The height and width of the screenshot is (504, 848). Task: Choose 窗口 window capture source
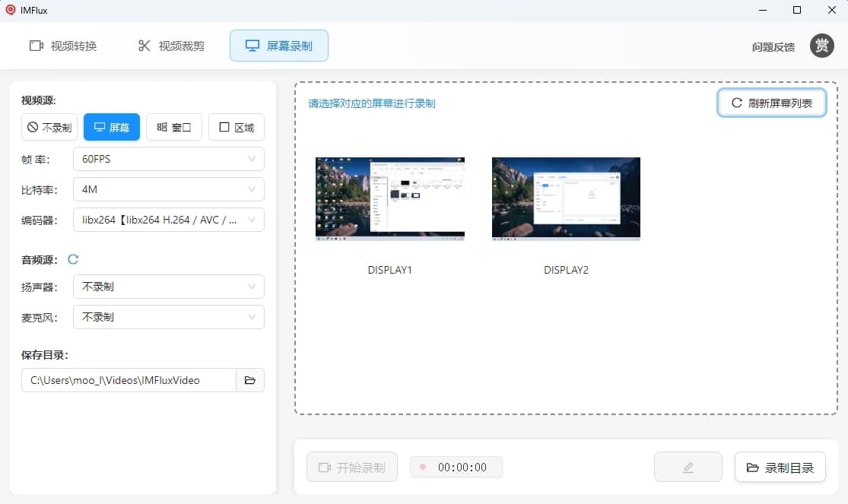coord(173,128)
